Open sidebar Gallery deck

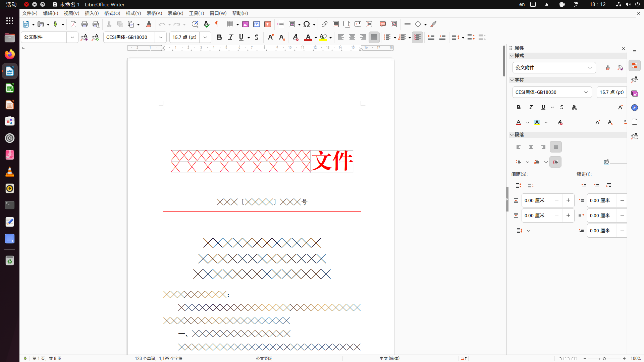(634, 94)
